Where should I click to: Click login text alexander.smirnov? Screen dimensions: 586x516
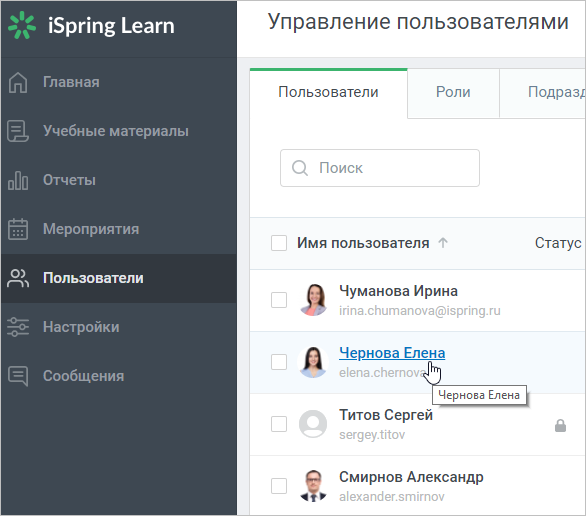click(392, 497)
